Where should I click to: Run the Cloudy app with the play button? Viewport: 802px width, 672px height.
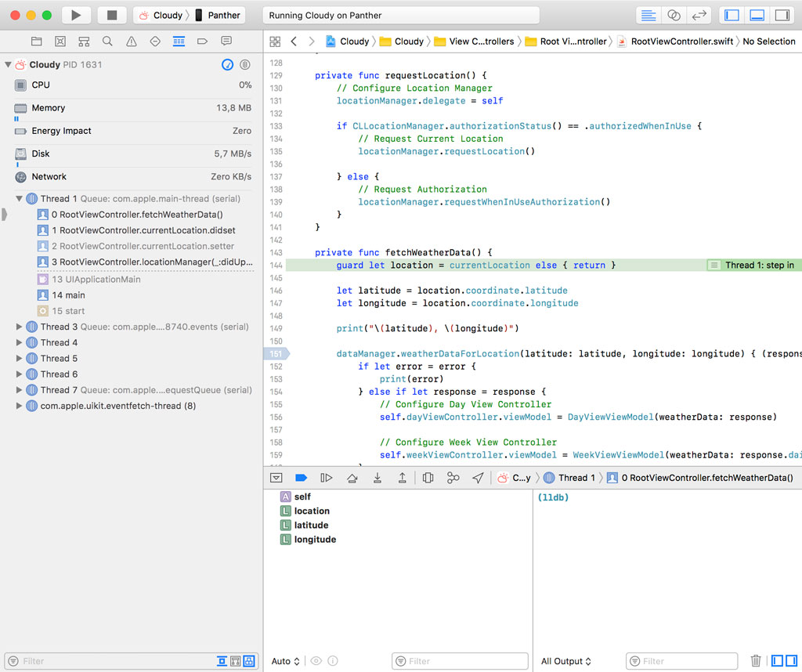pyautogui.click(x=74, y=14)
